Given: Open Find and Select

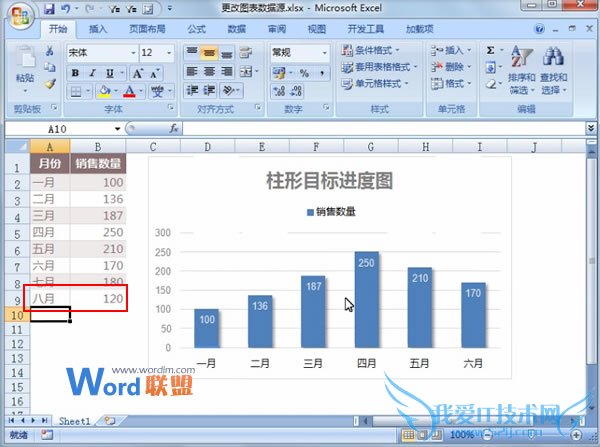Looking at the screenshot, I should [x=553, y=70].
